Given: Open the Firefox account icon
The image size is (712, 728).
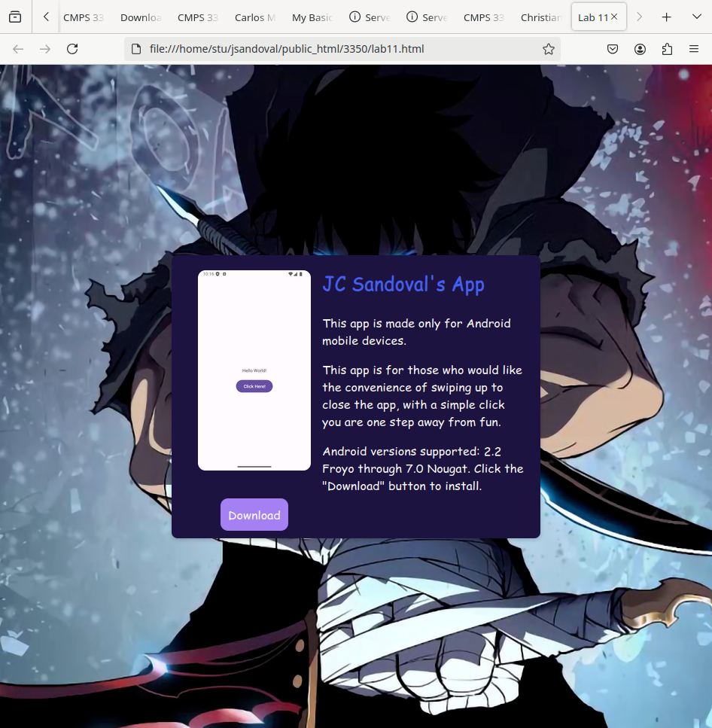Looking at the screenshot, I should coord(640,49).
